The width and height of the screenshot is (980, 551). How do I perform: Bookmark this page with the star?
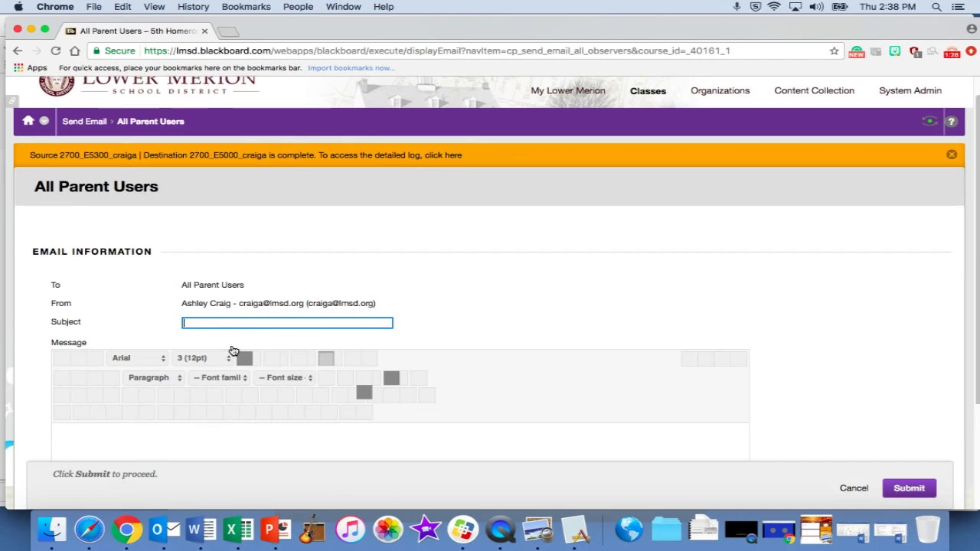(834, 51)
